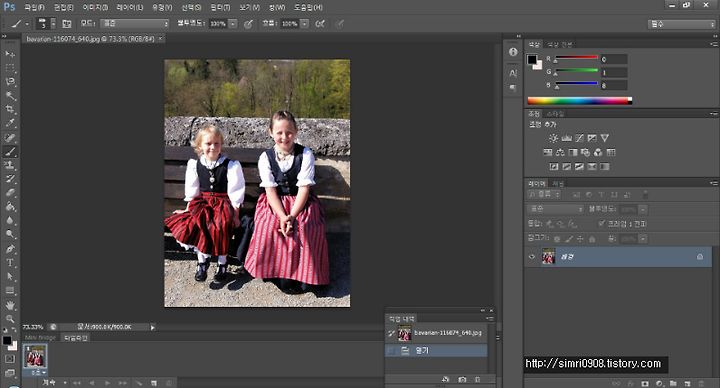Open the File (F) menu
This screenshot has height=388, width=720.
[34, 7]
